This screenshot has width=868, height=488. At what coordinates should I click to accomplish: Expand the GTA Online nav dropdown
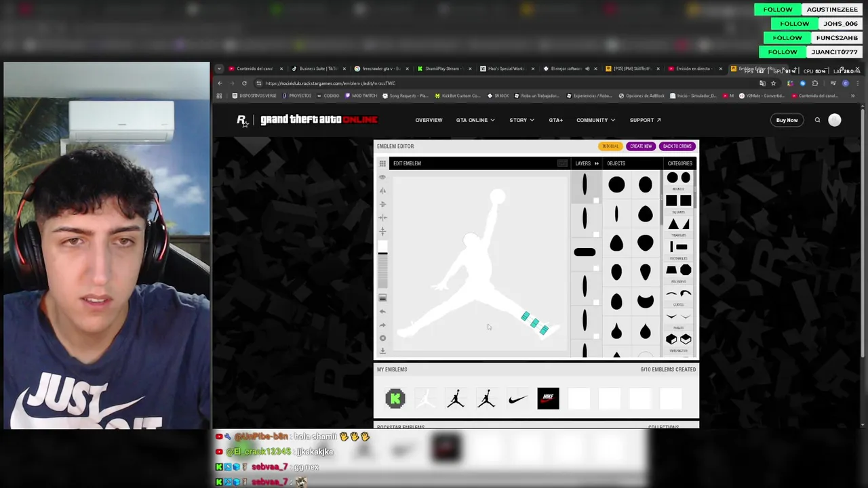(475, 120)
